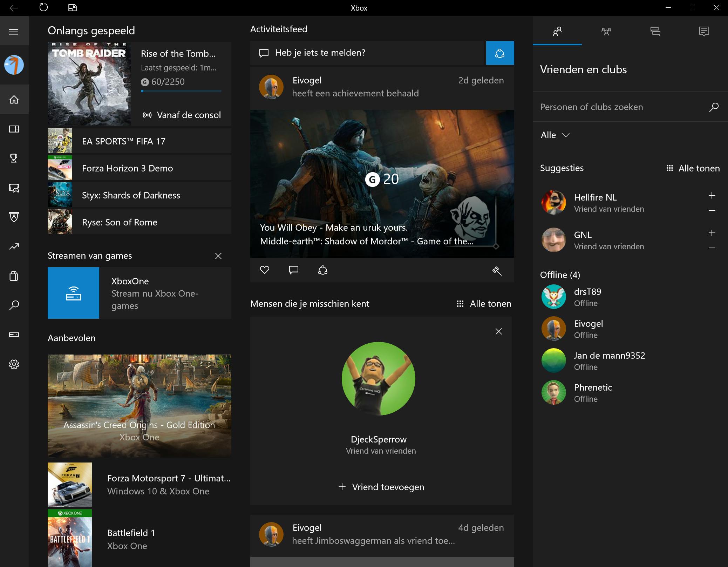Click the hammer report icon on achievement post

point(497,270)
